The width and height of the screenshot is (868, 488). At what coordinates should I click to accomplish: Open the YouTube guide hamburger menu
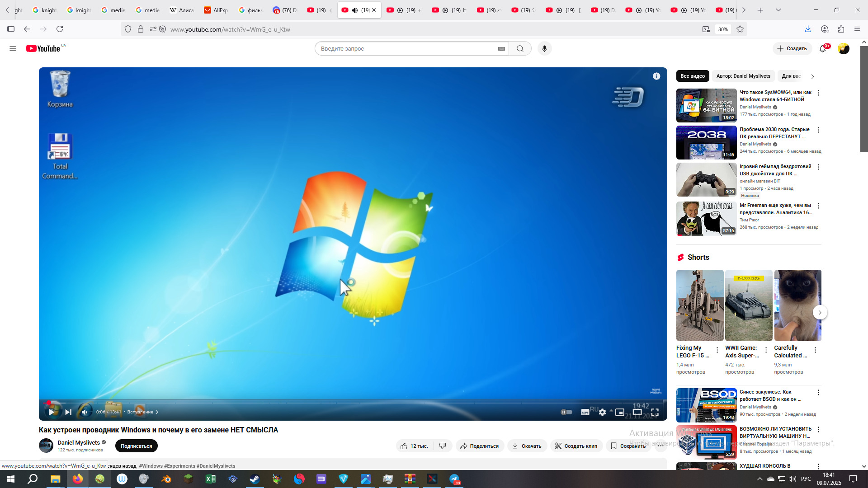(13, 48)
